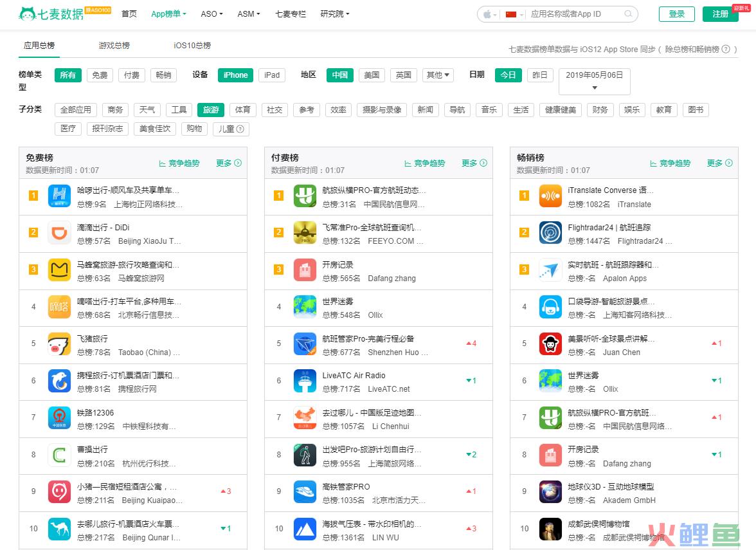The height and width of the screenshot is (550, 756).
Task: Open the 成都武侯祠博物馆 entry
Action: 624,530
